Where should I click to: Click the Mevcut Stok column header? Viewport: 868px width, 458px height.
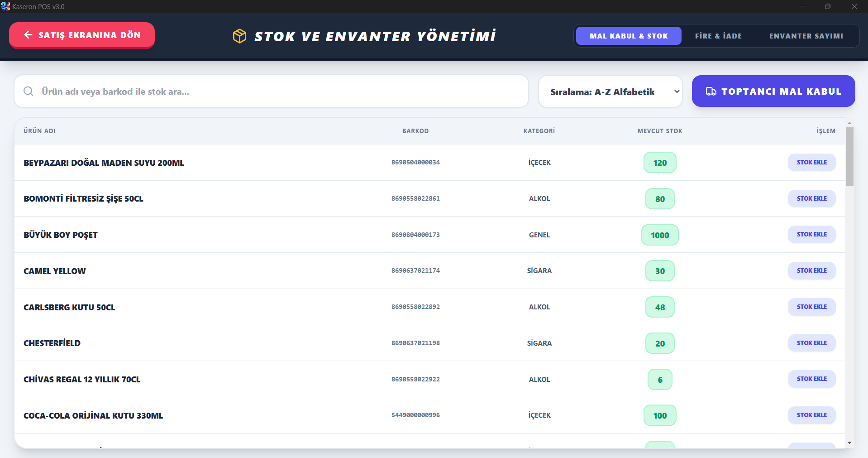(x=659, y=131)
